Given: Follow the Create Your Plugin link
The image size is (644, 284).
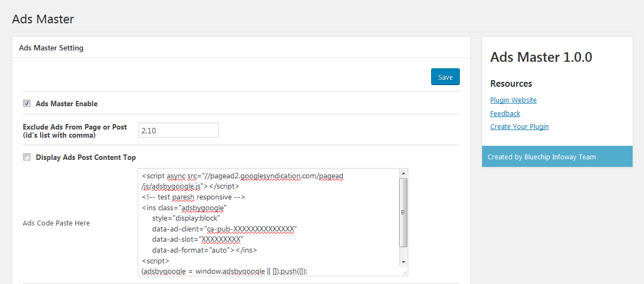Looking at the screenshot, I should click(x=519, y=127).
